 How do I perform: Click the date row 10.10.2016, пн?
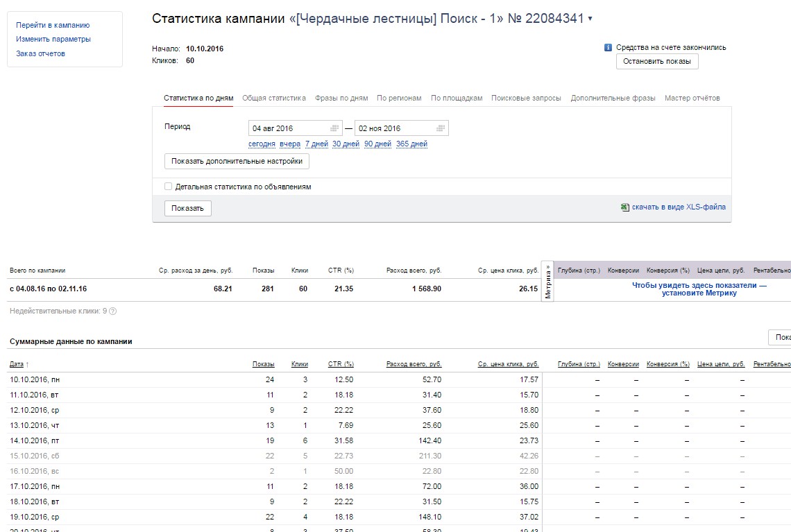[x=35, y=379]
